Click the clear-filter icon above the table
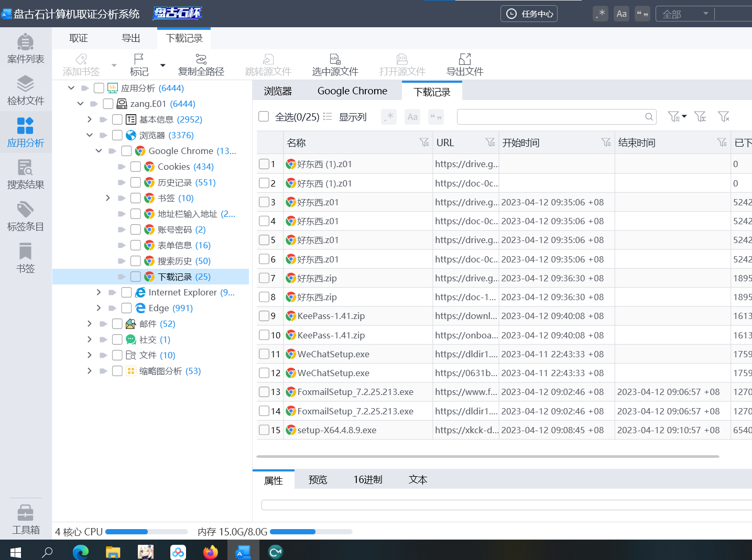752x560 pixels. pos(724,116)
